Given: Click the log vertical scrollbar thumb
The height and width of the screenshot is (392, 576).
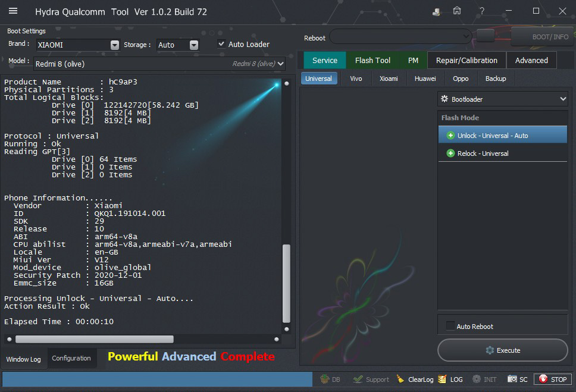Looking at the screenshot, I should (286, 283).
